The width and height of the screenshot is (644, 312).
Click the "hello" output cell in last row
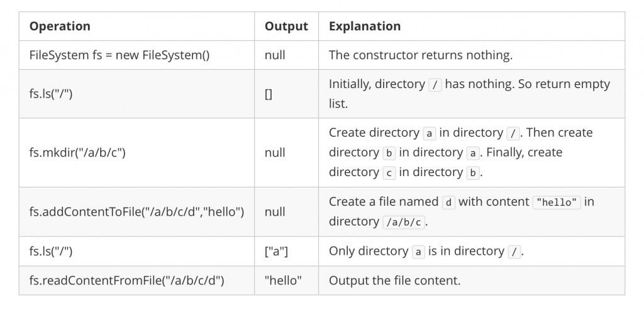(283, 281)
